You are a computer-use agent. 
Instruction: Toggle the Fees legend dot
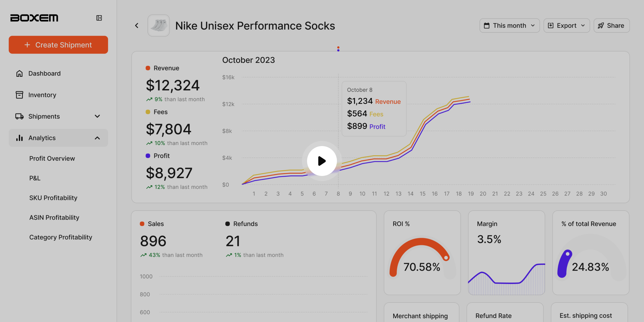tap(148, 112)
